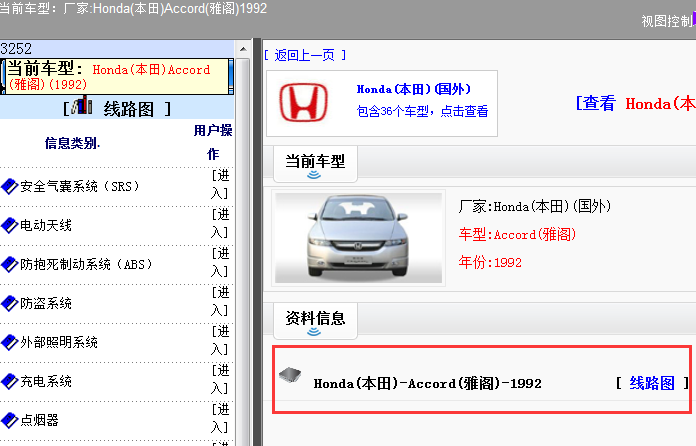This screenshot has height=446, width=696.
Task: Click the blue book icon beside 外部照明系统
Action: coord(9,342)
